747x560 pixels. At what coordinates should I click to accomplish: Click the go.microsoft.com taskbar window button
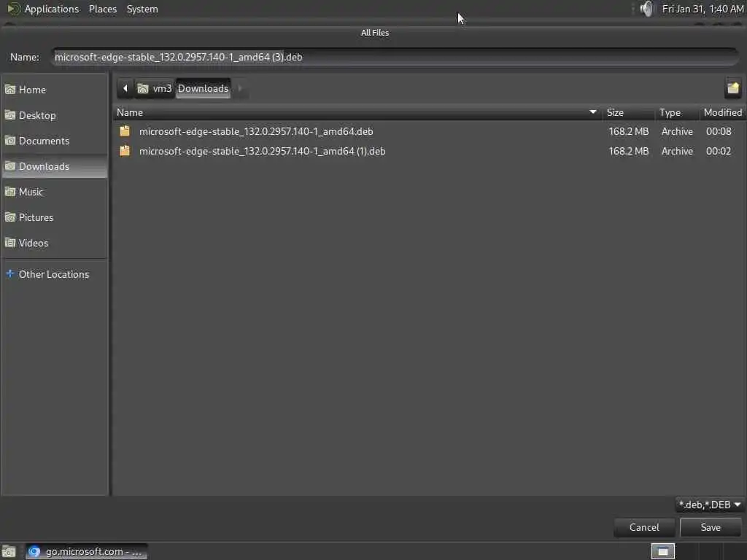(86, 552)
